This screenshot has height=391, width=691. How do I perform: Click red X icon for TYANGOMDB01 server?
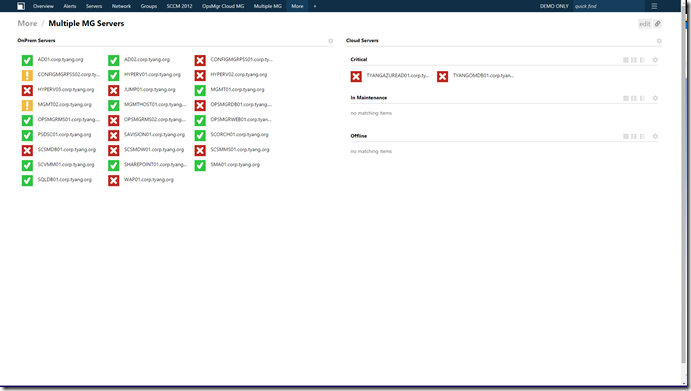[x=442, y=77]
